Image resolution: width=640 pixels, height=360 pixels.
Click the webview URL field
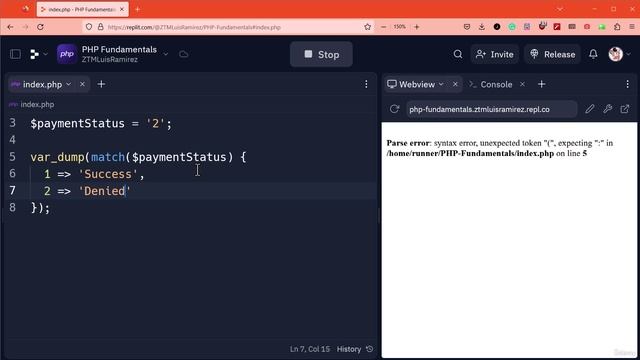click(x=491, y=109)
